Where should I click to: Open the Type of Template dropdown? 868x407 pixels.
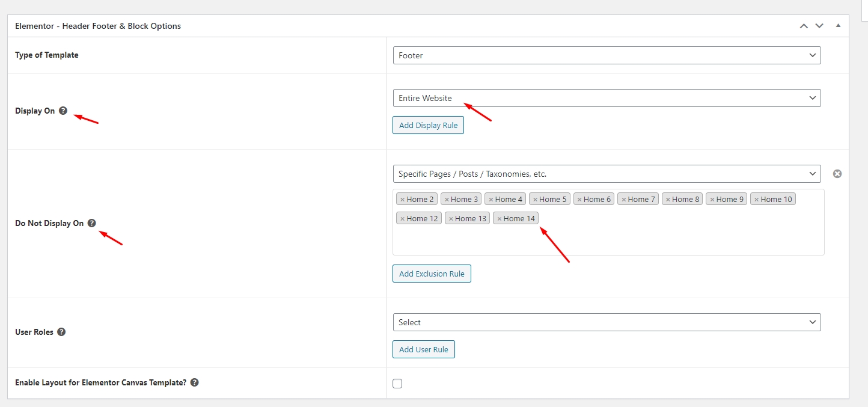[x=607, y=55]
